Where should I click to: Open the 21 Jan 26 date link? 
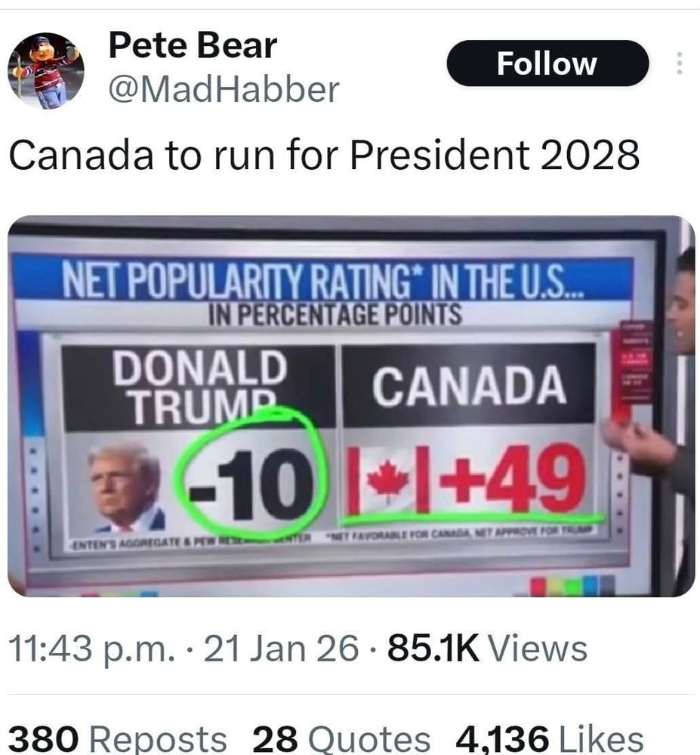click(282, 649)
